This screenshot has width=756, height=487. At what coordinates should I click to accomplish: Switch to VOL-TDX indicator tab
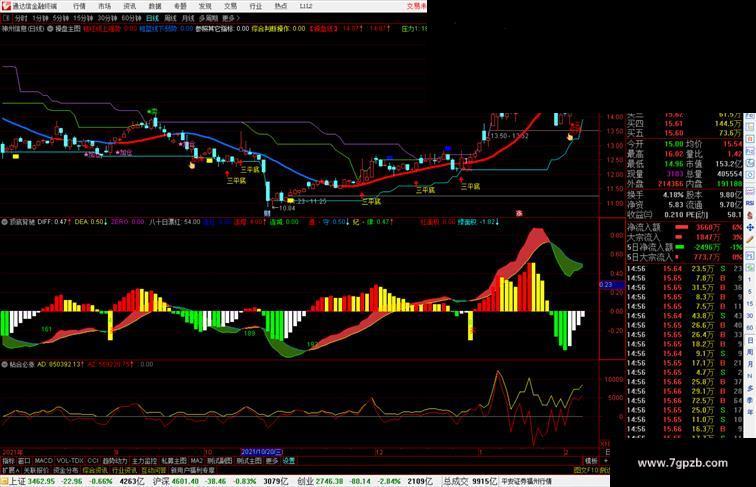[x=70, y=461]
